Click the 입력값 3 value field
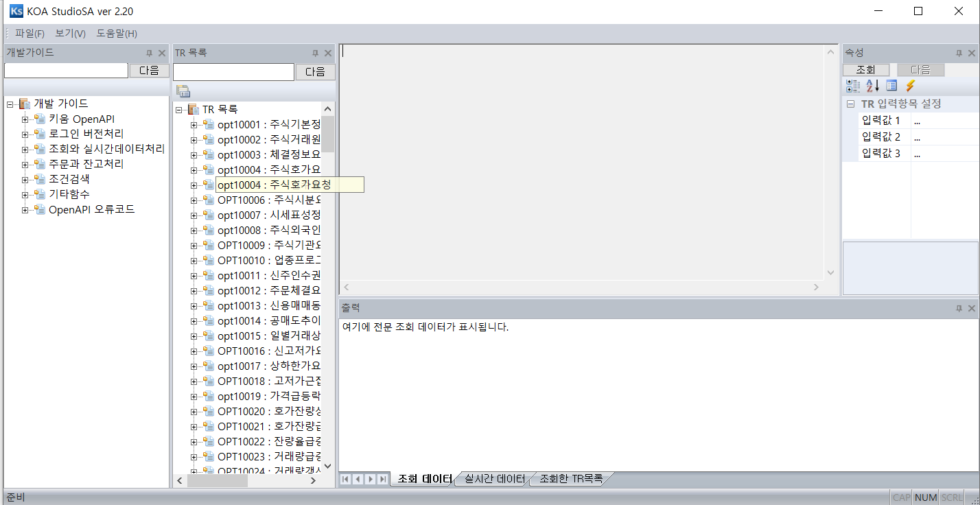Viewport: 980px width, 505px height. pyautogui.click(x=945, y=154)
